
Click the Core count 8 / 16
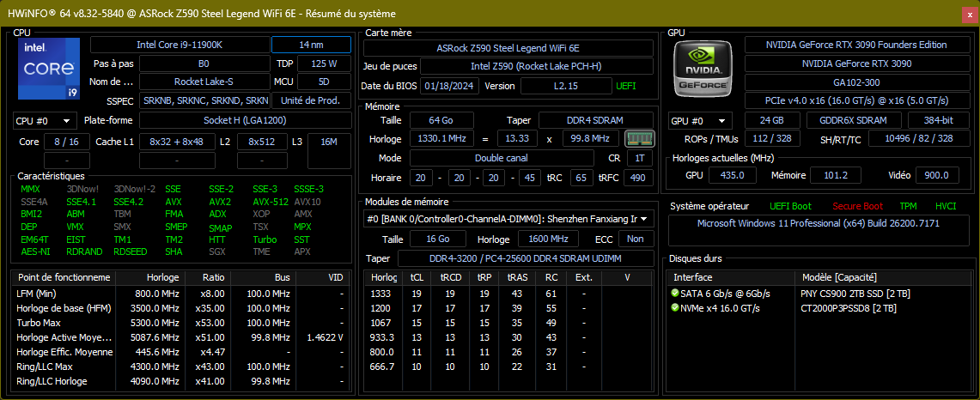pos(67,142)
